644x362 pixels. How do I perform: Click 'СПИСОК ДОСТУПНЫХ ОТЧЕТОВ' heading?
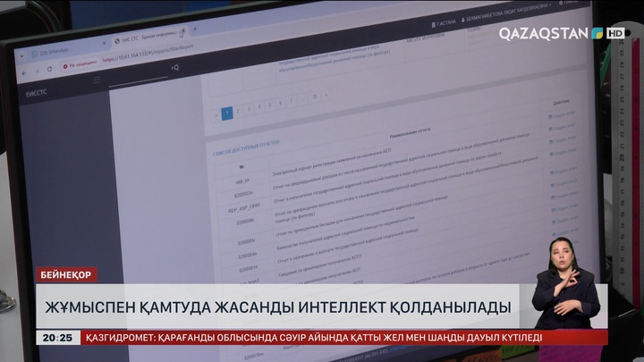click(246, 147)
